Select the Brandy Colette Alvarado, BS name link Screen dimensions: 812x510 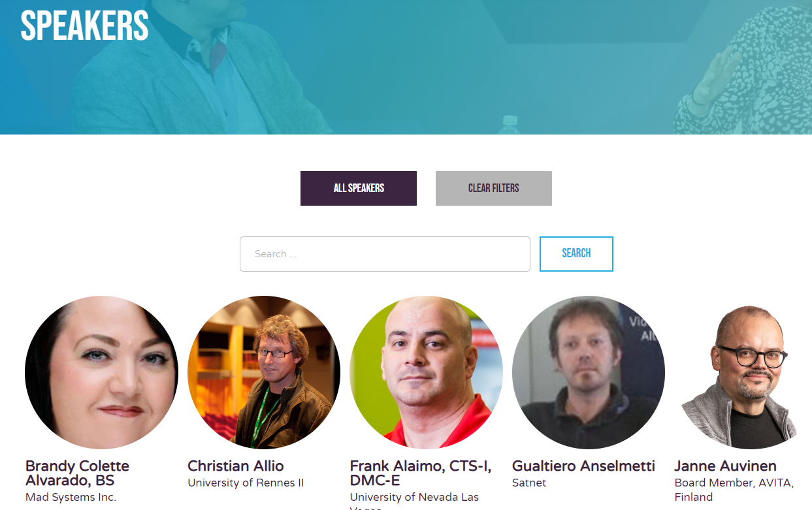(77, 473)
